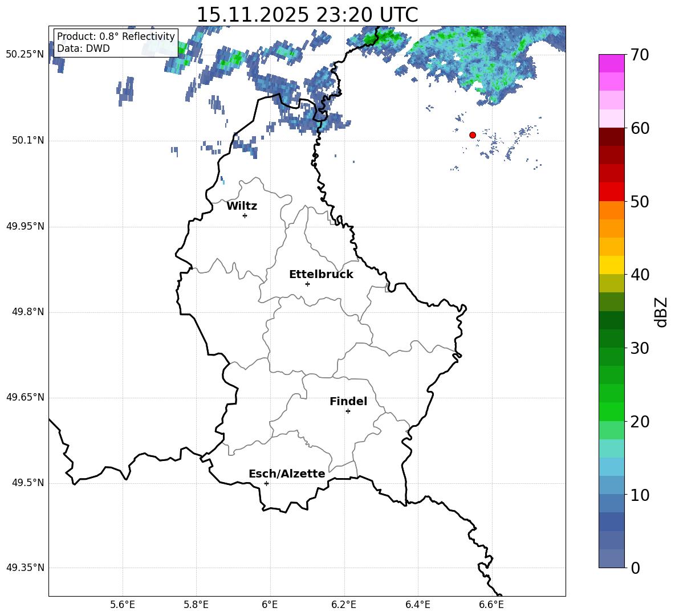Click the 49.8°N latitude label
The width and height of the screenshot is (675, 616).
(x=28, y=312)
